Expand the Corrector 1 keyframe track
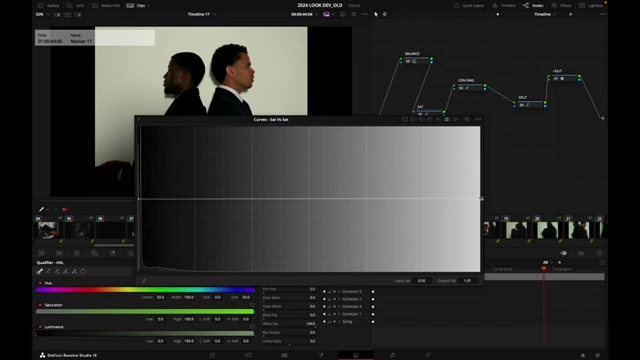 [339, 314]
